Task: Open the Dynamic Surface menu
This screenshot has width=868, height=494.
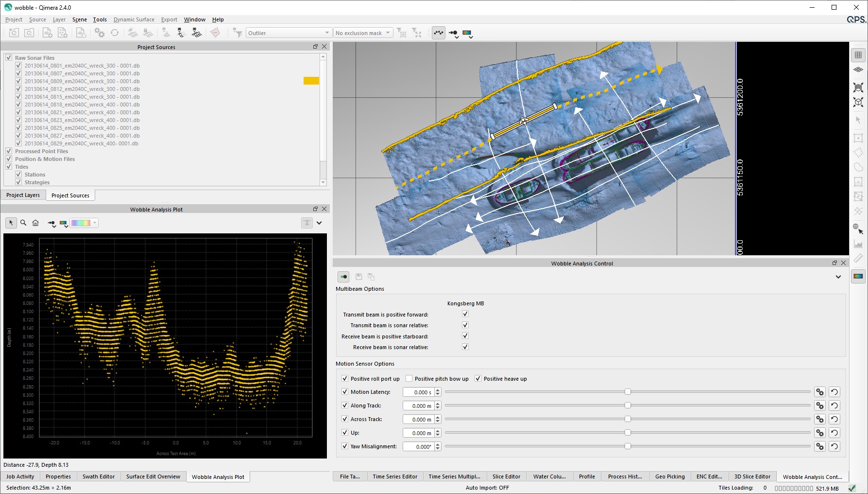Action: click(134, 19)
